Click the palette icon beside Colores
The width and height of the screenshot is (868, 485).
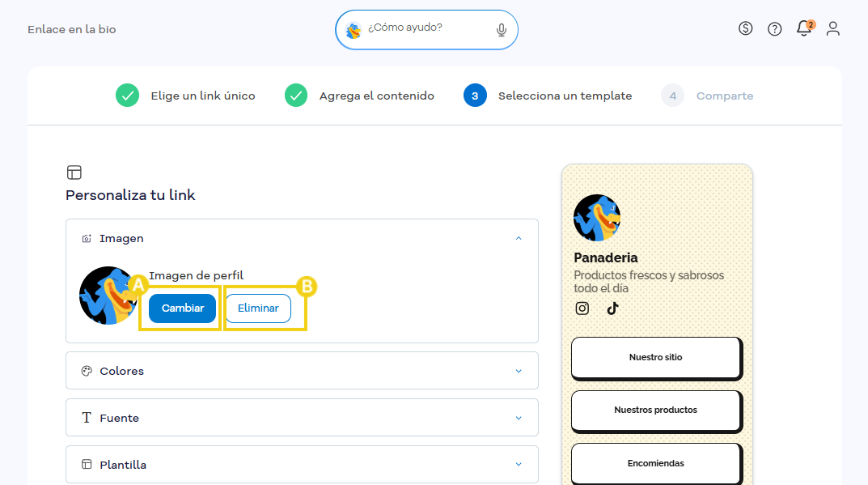[x=87, y=371]
